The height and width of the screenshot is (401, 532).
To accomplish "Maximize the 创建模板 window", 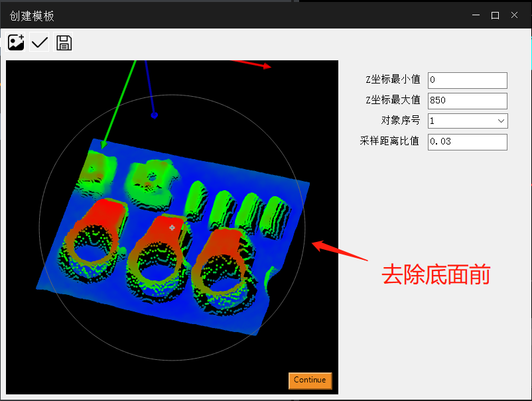I will point(495,15).
